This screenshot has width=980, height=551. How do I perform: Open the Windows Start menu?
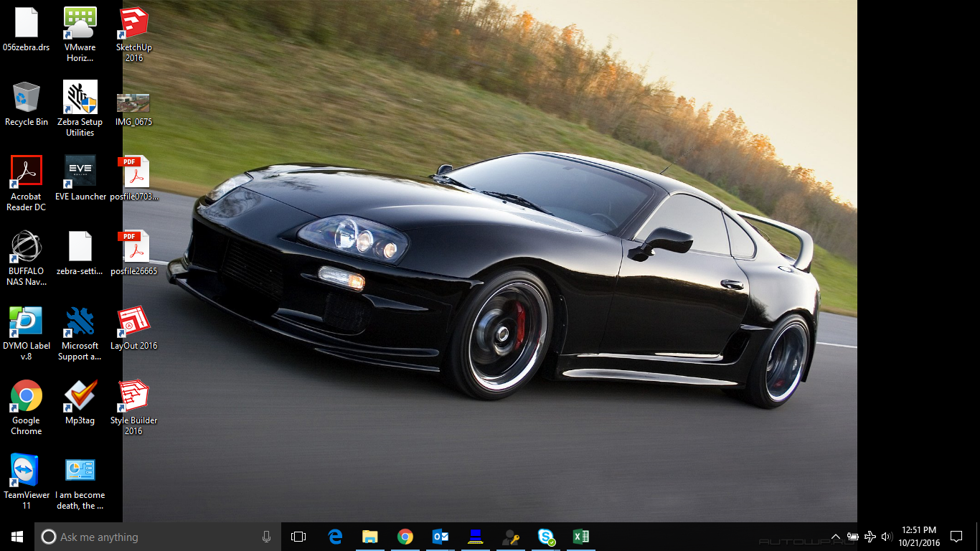point(17,537)
